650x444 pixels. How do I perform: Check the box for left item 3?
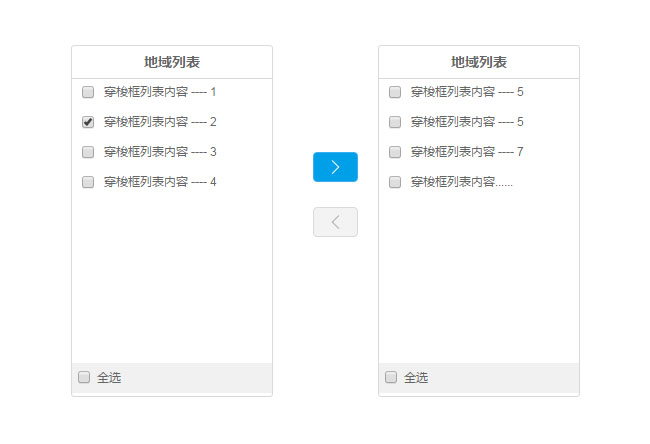pyautogui.click(x=88, y=152)
